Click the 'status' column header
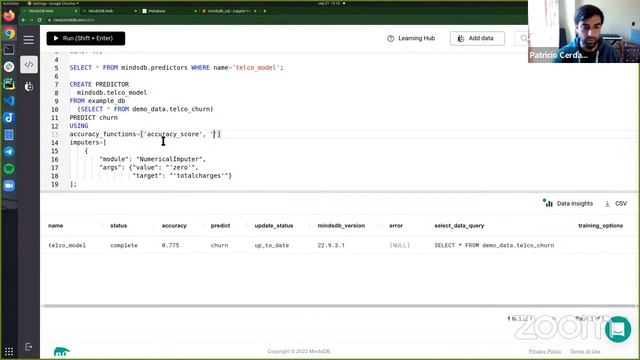This screenshot has height=360, width=640. (118, 225)
